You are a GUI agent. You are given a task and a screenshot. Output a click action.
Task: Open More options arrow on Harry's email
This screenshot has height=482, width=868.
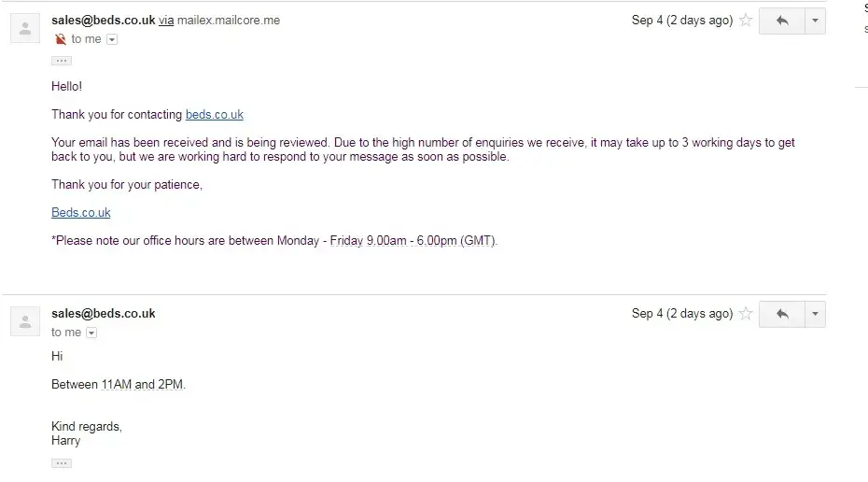(x=815, y=314)
